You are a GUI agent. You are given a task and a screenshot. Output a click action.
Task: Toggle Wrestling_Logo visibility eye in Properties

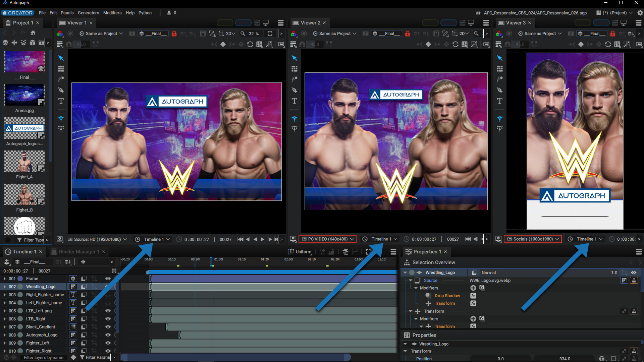[634, 273]
